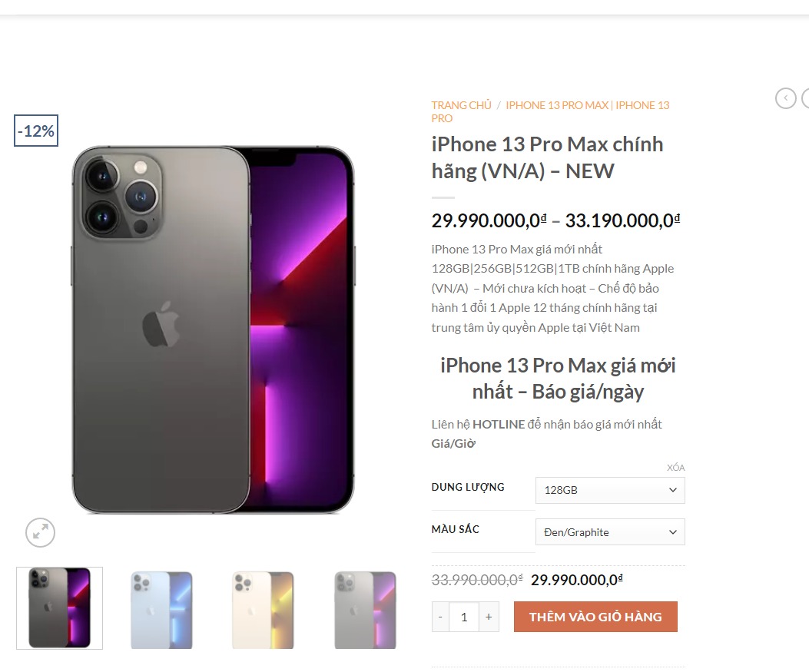Image resolution: width=809 pixels, height=672 pixels.
Task: Click the iPhone 13 Pro Max product title
Action: [547, 157]
